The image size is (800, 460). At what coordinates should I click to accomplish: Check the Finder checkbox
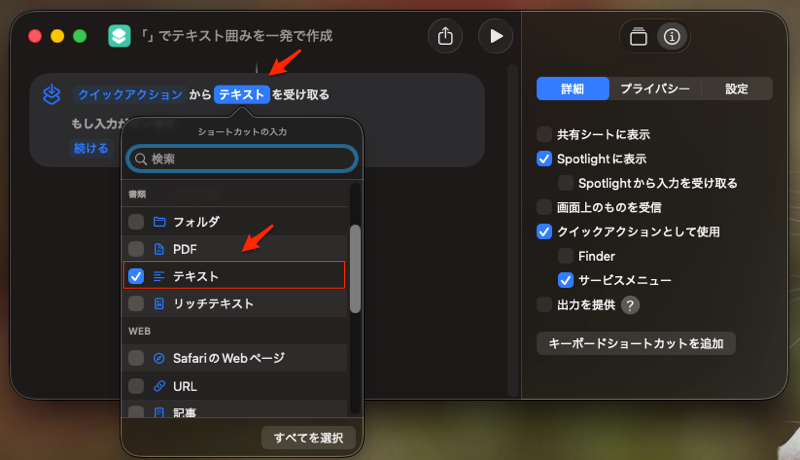coord(565,256)
